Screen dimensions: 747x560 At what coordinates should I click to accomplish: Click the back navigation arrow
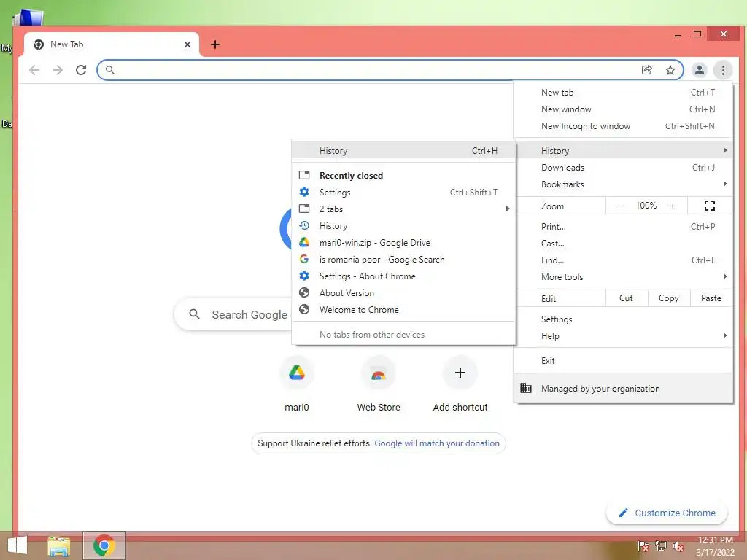tap(34, 70)
